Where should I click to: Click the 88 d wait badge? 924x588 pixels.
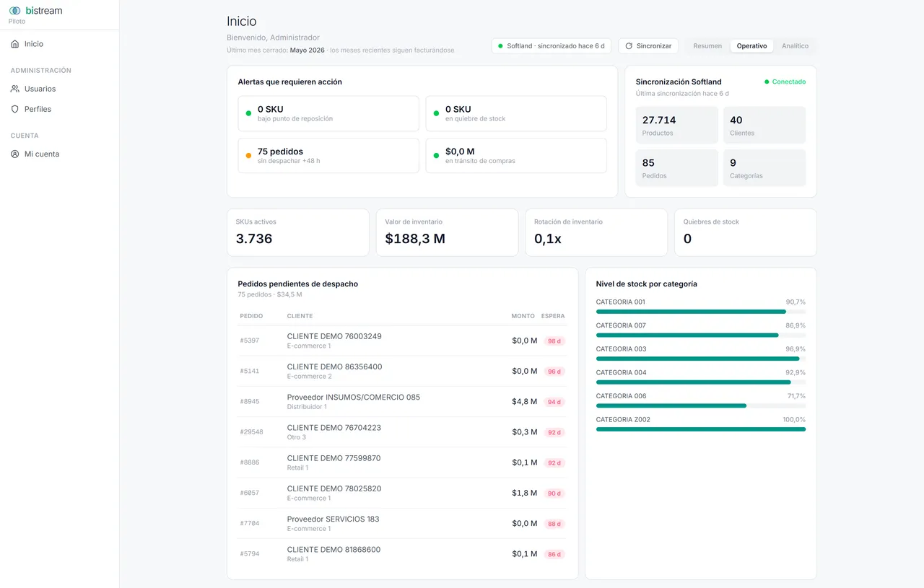(554, 524)
